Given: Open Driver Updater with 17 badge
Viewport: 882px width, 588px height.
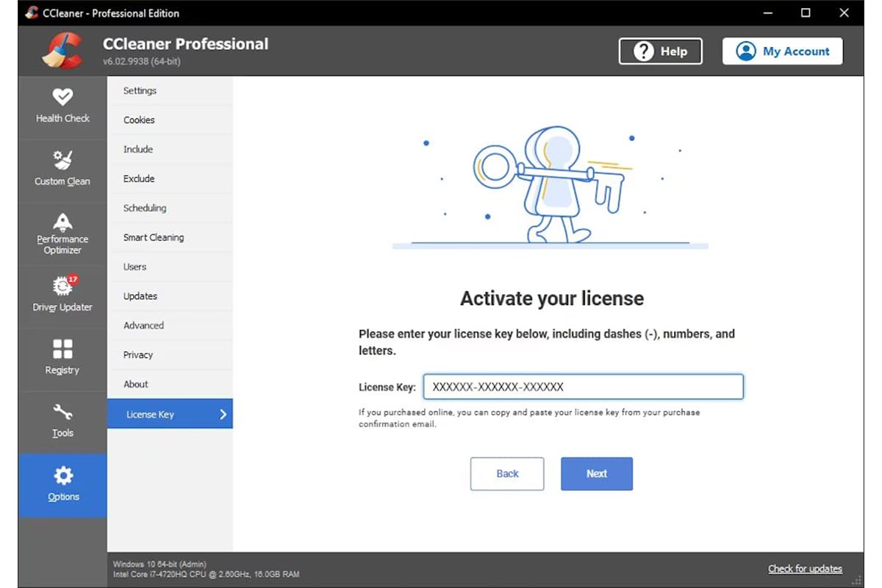Looking at the screenshot, I should (x=62, y=296).
